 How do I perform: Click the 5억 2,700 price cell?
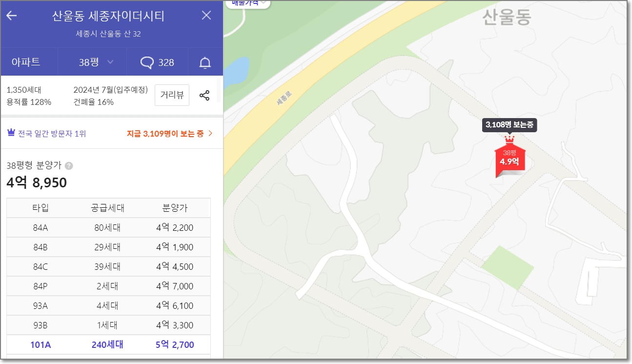pyautogui.click(x=175, y=344)
